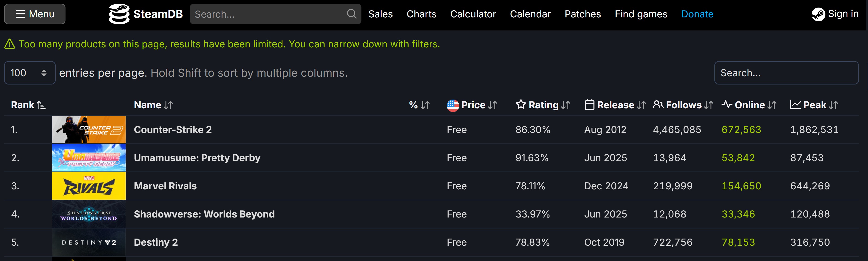Click the chart icon in Peak header
Screen dimensions: 868x261
click(x=796, y=105)
